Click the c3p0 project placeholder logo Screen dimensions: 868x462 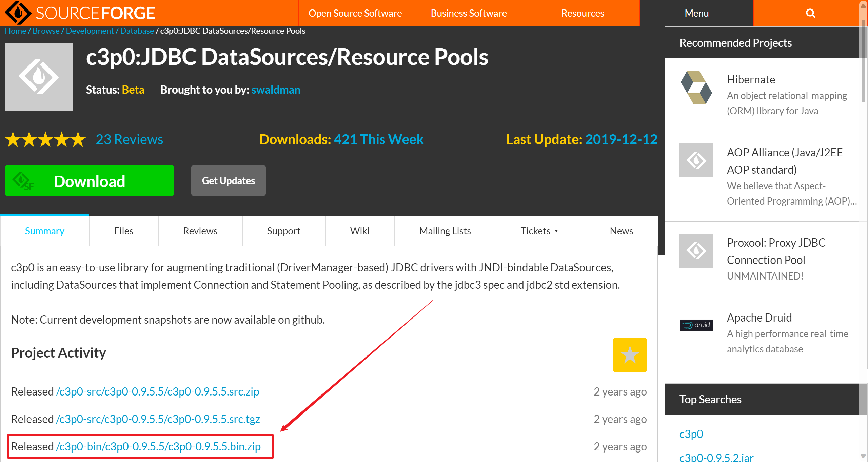pyautogui.click(x=39, y=77)
